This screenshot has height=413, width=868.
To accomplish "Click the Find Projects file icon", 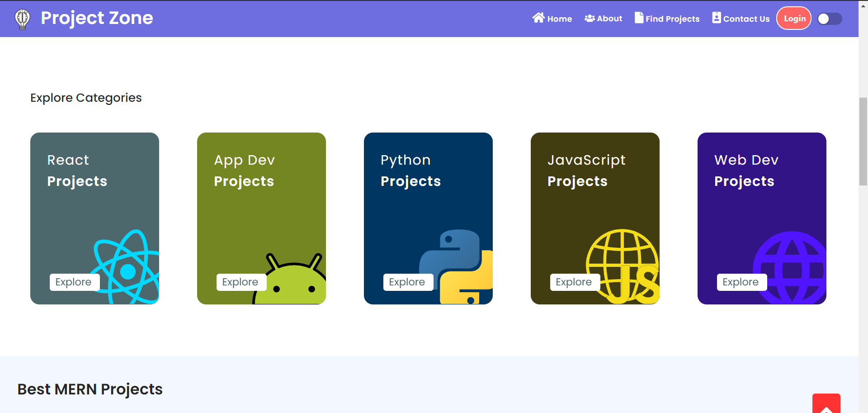I will [639, 18].
